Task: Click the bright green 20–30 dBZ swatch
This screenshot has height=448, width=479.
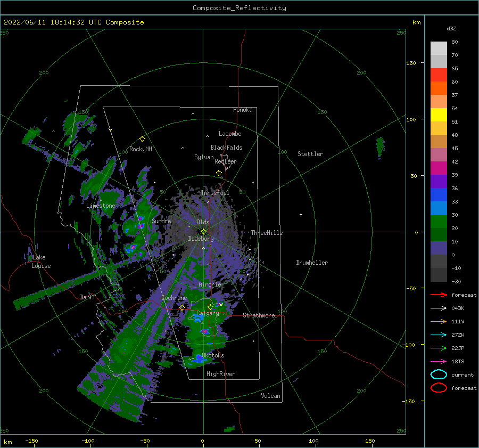Action: (x=439, y=222)
